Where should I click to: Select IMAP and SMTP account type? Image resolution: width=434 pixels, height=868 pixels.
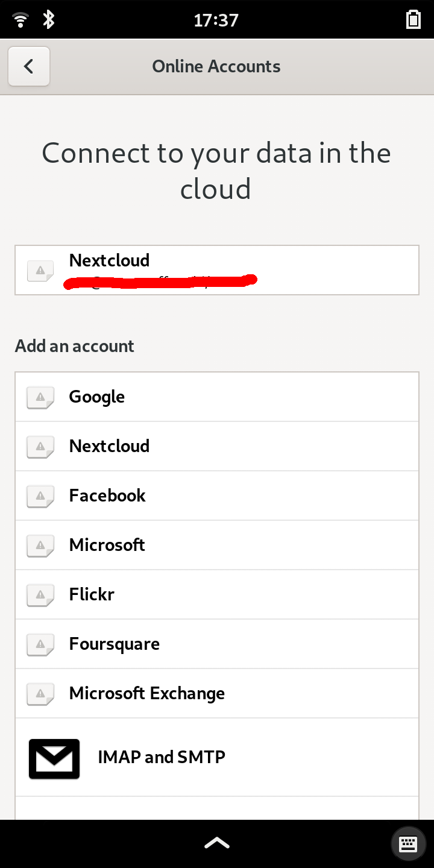pyautogui.click(x=217, y=757)
